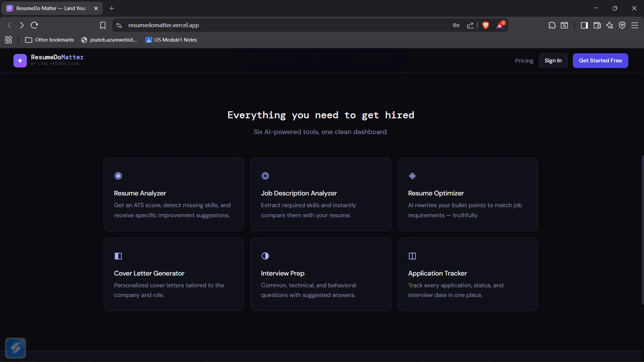Click the 'Get an ATS score' description text
644x362 pixels.
coord(172,210)
